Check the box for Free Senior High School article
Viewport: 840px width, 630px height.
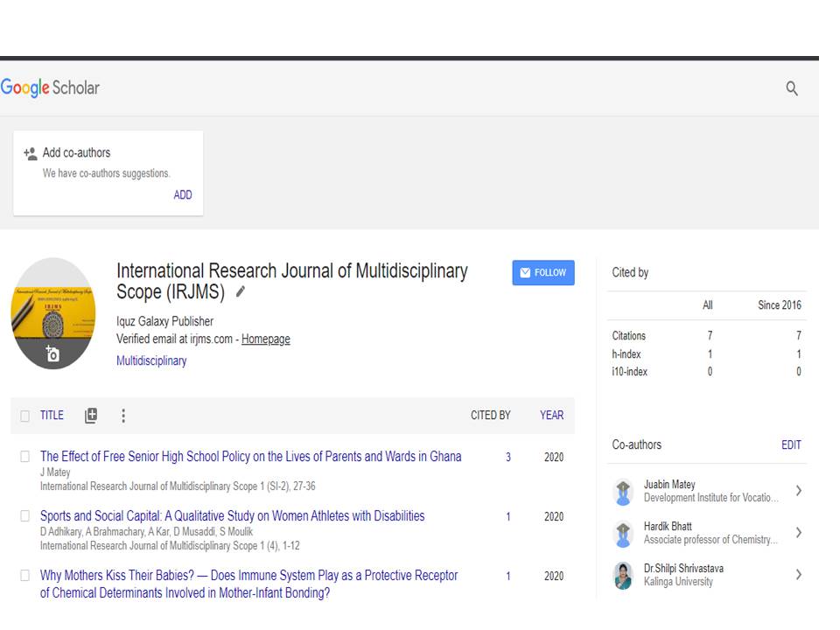(x=24, y=457)
